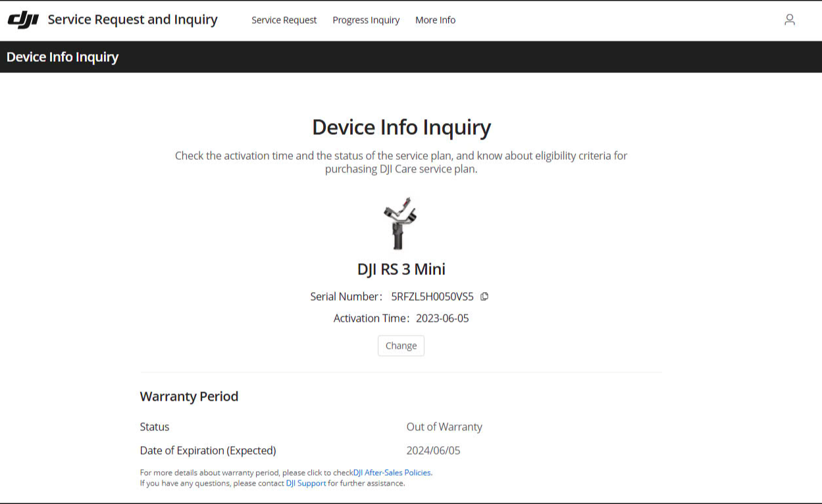Screen dimensions: 822x504
Task: Click the DJI RS 3 Mini product image
Action: tap(401, 224)
